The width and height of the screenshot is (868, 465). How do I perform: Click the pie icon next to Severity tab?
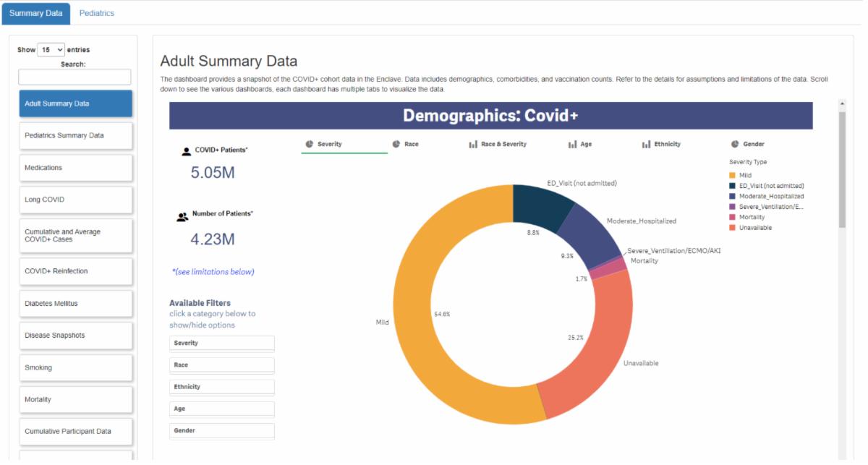click(x=310, y=144)
